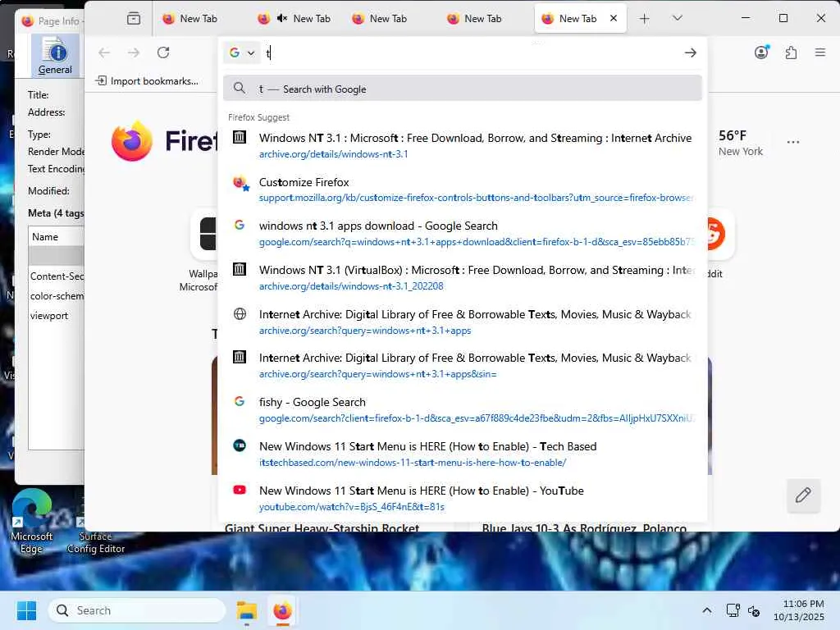Click the Firefox star icon beside Customize Firefox

click(x=240, y=183)
